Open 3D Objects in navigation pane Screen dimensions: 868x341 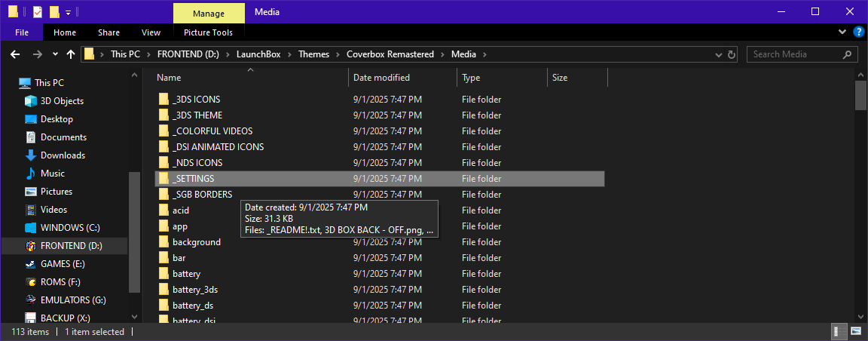pos(62,101)
